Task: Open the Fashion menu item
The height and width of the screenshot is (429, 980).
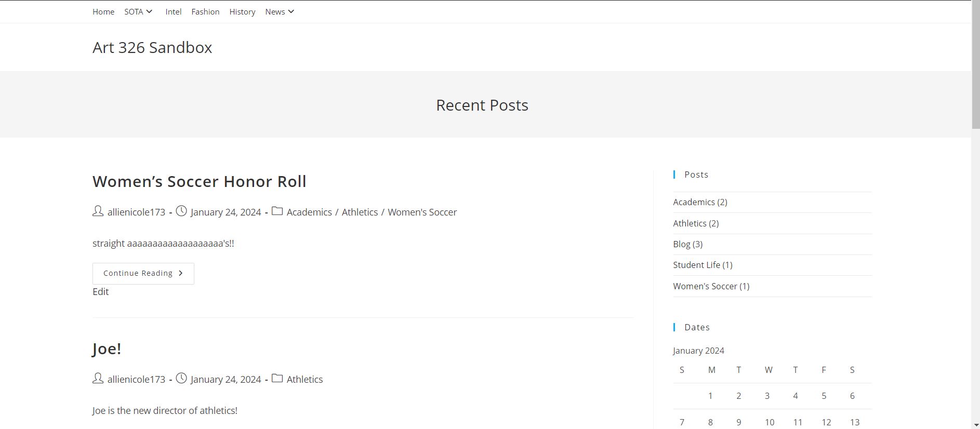Action: click(x=205, y=11)
